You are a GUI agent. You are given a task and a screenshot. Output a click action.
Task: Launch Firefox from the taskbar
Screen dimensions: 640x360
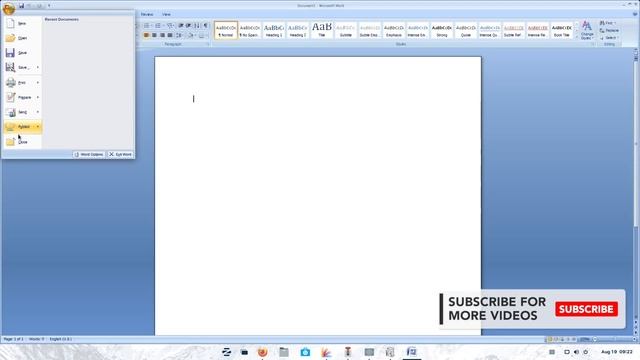(262, 352)
